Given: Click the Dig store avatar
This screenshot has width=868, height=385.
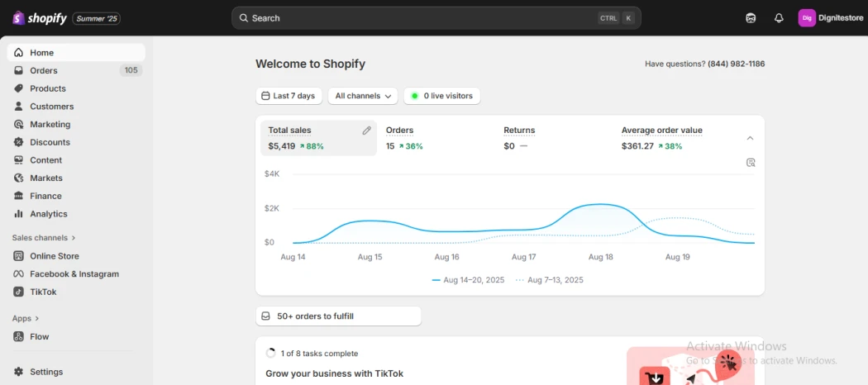Looking at the screenshot, I should [807, 18].
